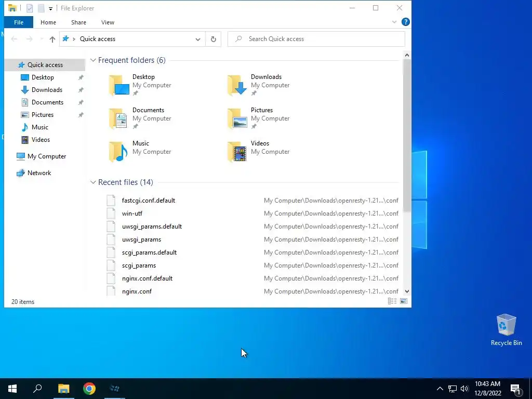Viewport: 532px width, 399px height.
Task: Select Quick access in navigation pane
Action: [x=45, y=65]
